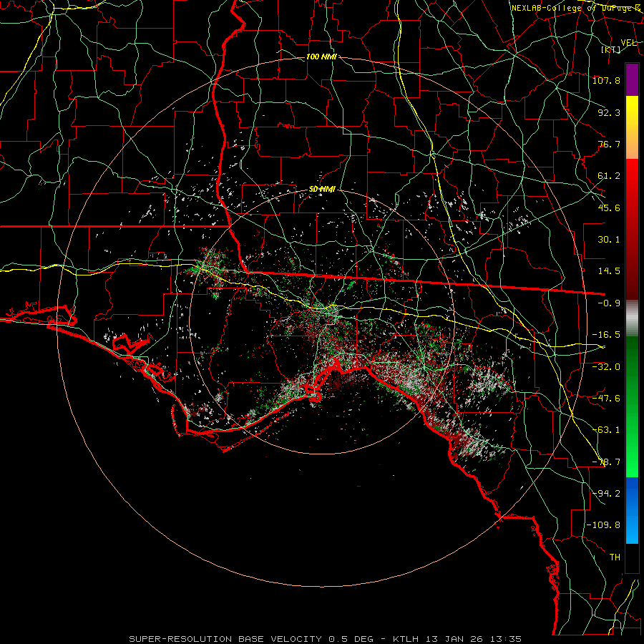Image resolution: width=644 pixels, height=644 pixels.
Task: Click the 45.6 scale value
Action: click(x=609, y=208)
